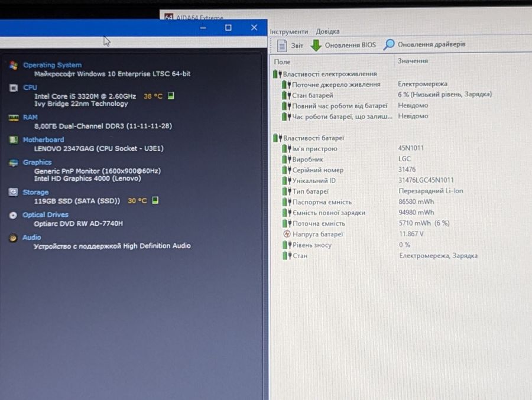Click the Optiarc DVD RW AD-7740H text

click(x=78, y=223)
